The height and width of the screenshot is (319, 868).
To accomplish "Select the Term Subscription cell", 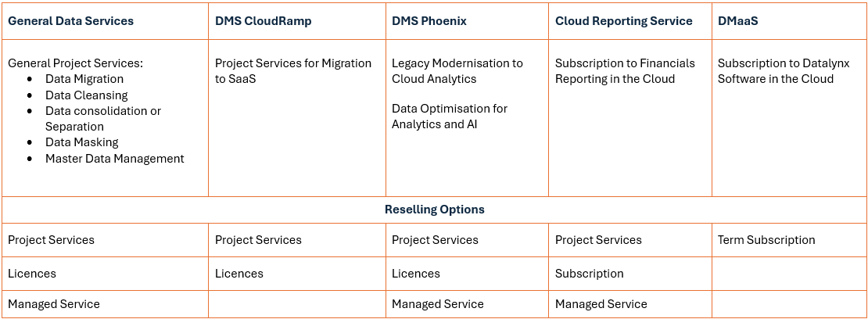I will [x=766, y=240].
